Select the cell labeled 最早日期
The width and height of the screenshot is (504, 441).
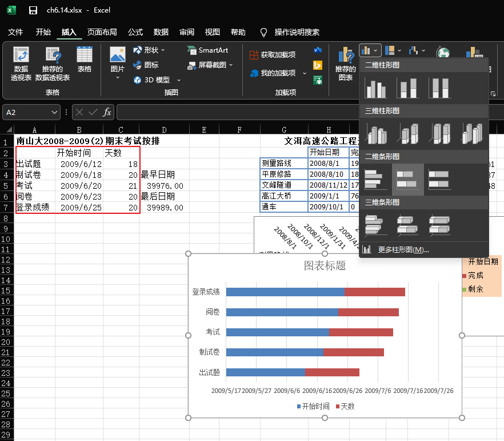[x=164, y=174]
